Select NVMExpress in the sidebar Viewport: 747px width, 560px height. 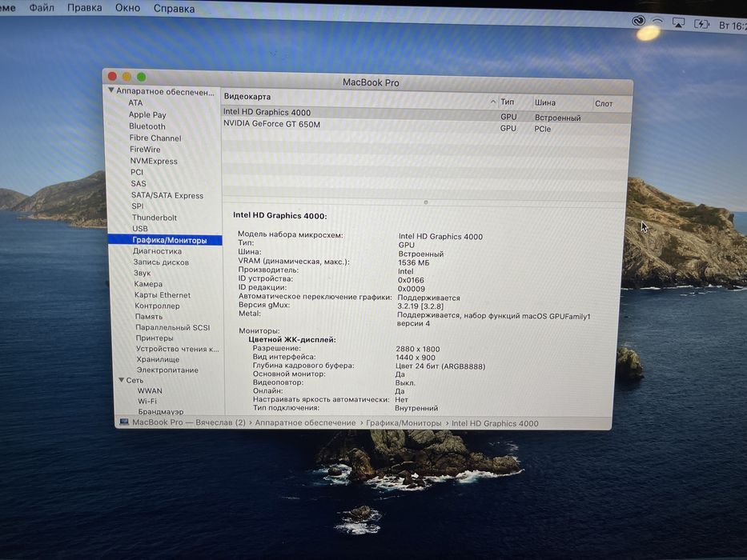tap(154, 161)
